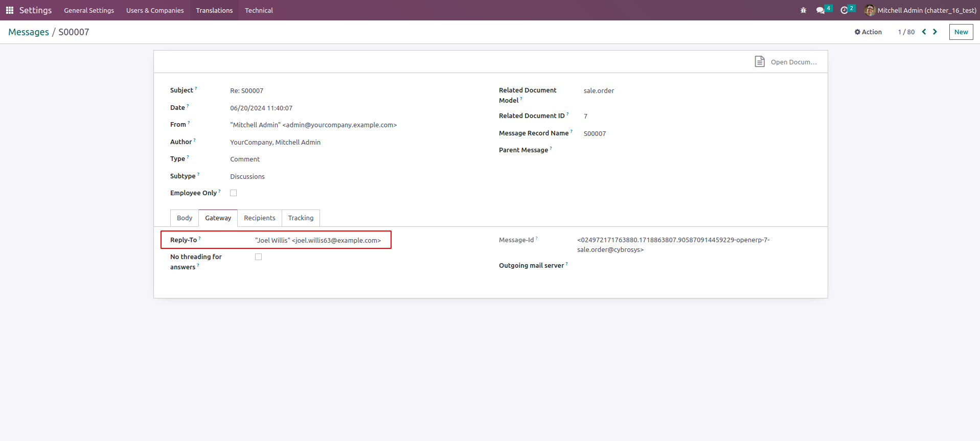Click the sale.order model value
Viewport: 980px width, 441px height.
(599, 91)
